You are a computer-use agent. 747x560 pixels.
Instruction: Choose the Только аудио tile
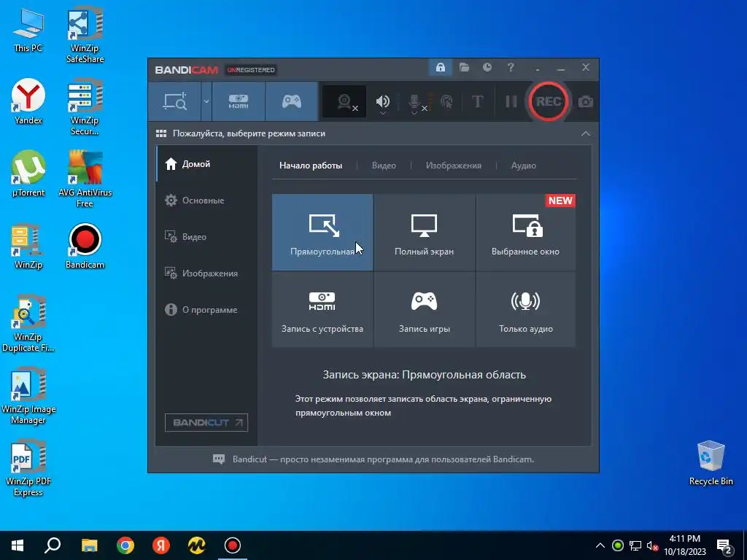pyautogui.click(x=525, y=309)
